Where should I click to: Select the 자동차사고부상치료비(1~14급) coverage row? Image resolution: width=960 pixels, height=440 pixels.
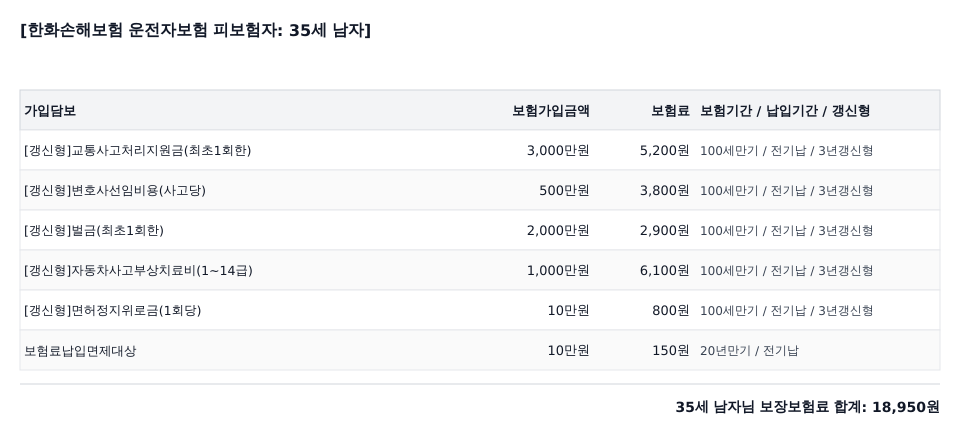click(x=479, y=270)
